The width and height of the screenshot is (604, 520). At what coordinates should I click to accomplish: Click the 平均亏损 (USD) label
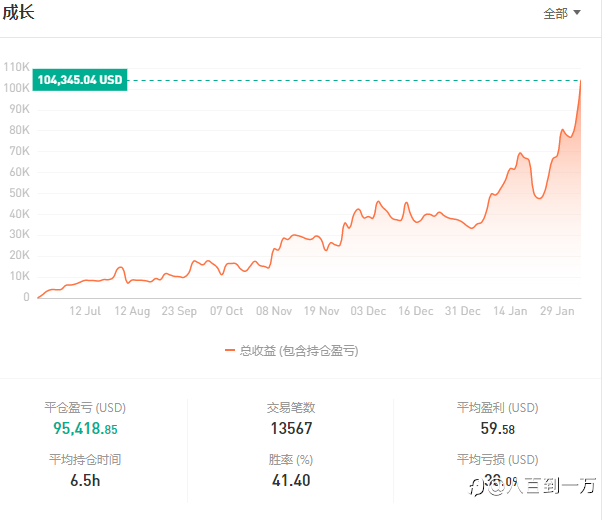(497, 460)
